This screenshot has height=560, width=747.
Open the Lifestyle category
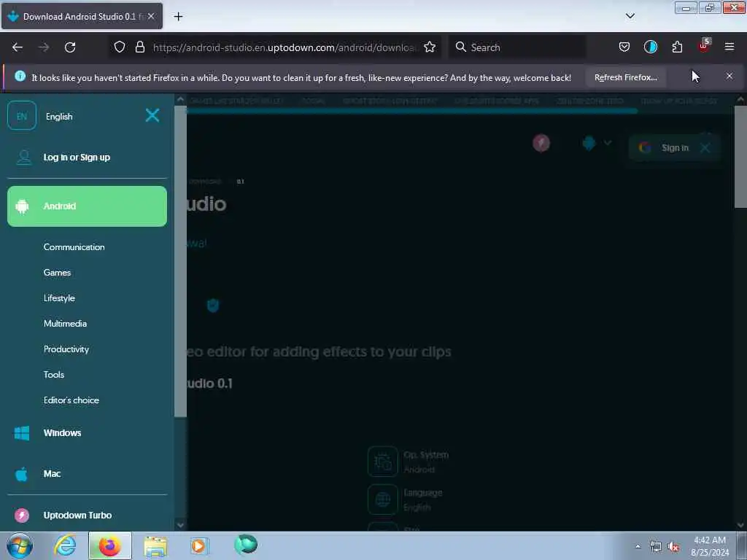59,298
